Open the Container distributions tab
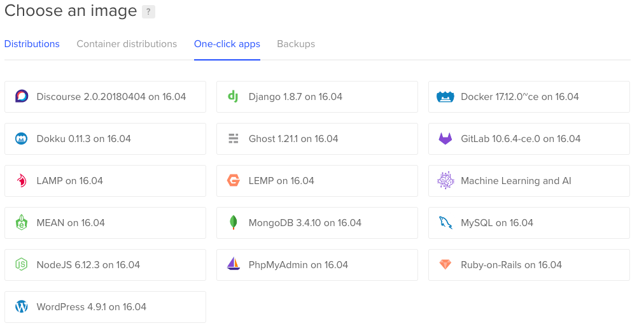The image size is (644, 328). pyautogui.click(x=127, y=44)
